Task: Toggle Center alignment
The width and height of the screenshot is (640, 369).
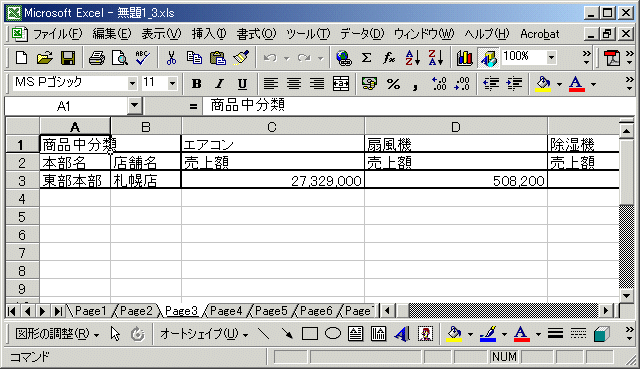Action: click(x=294, y=84)
